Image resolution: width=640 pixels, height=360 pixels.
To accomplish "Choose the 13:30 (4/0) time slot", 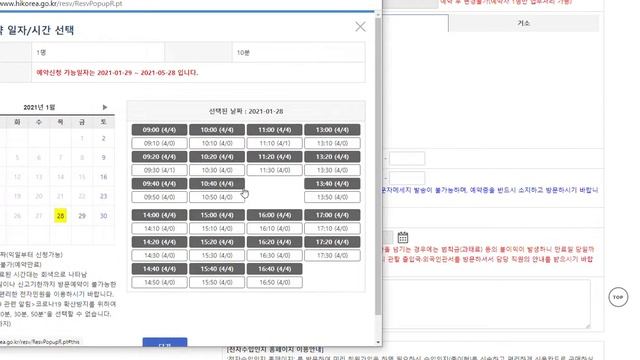I will click(332, 170).
